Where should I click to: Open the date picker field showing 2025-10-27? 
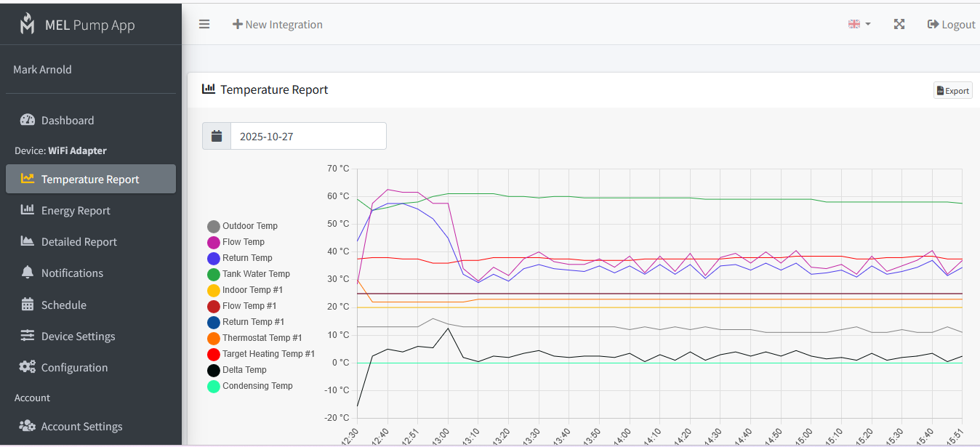point(308,136)
